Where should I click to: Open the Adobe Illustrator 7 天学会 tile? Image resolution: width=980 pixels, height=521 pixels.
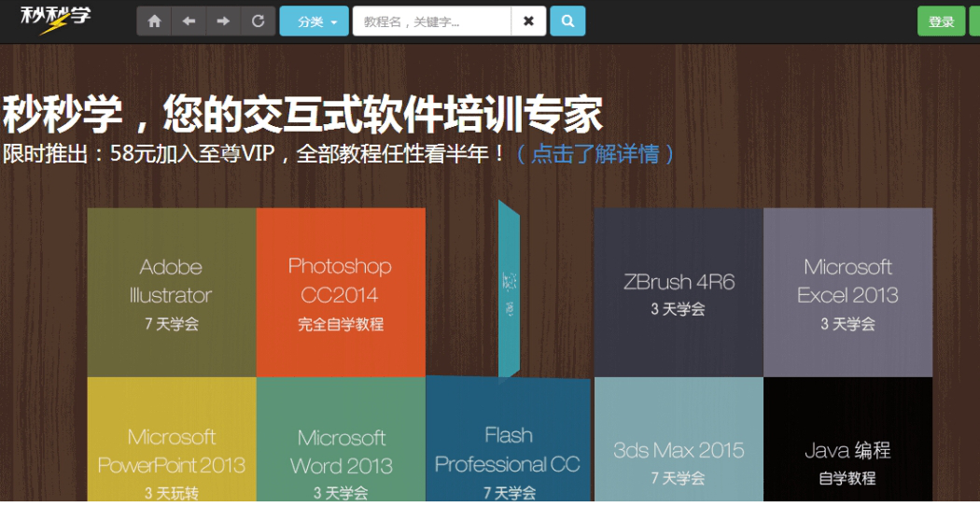click(x=172, y=292)
